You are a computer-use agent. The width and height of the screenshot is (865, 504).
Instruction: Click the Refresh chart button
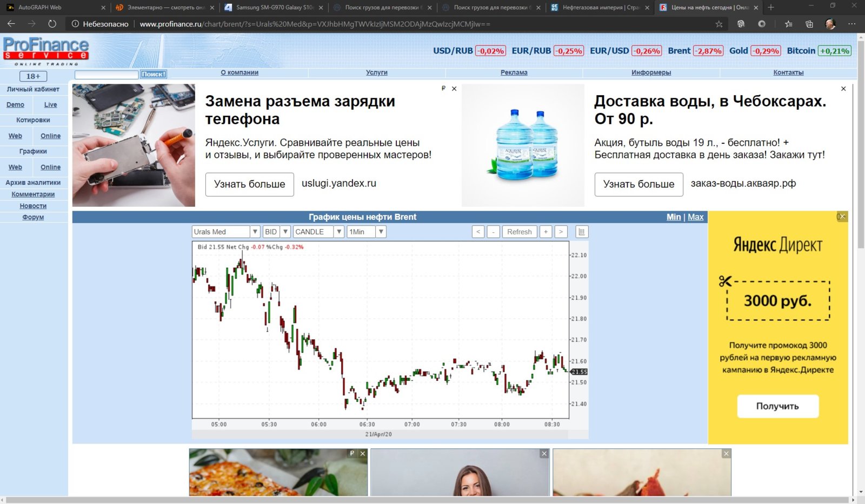[519, 232]
